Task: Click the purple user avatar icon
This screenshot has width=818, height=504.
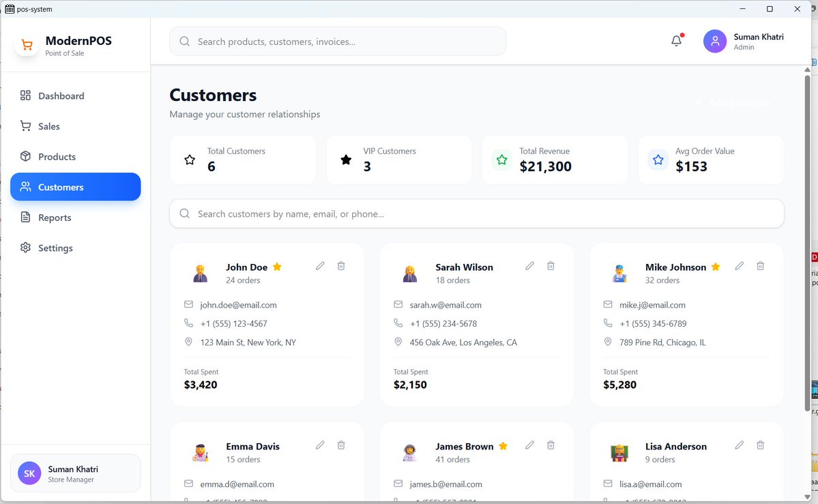Action: coord(715,41)
